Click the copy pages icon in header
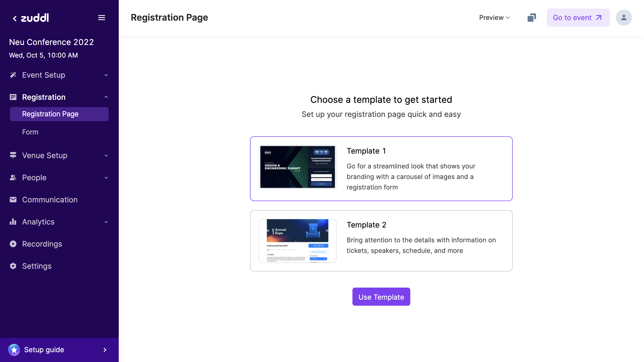This screenshot has height=362, width=644. (532, 18)
